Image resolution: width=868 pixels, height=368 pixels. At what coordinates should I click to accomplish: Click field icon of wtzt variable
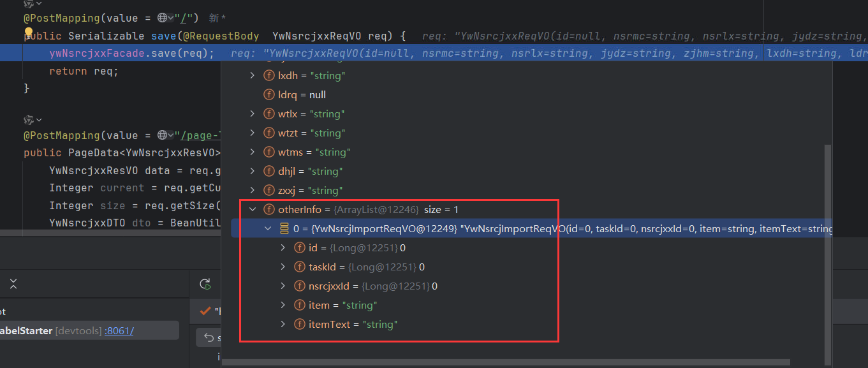pyautogui.click(x=269, y=133)
